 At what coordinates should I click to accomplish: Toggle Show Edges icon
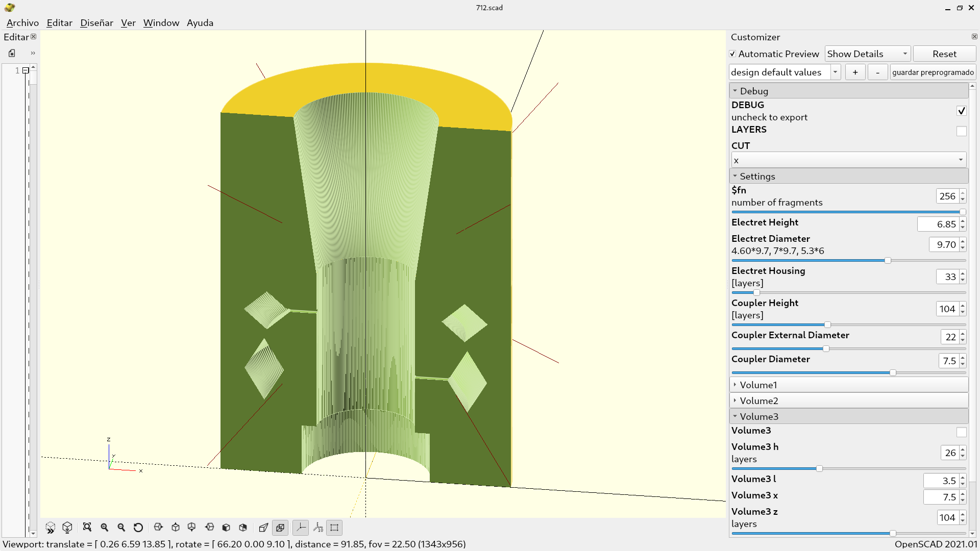(334, 528)
